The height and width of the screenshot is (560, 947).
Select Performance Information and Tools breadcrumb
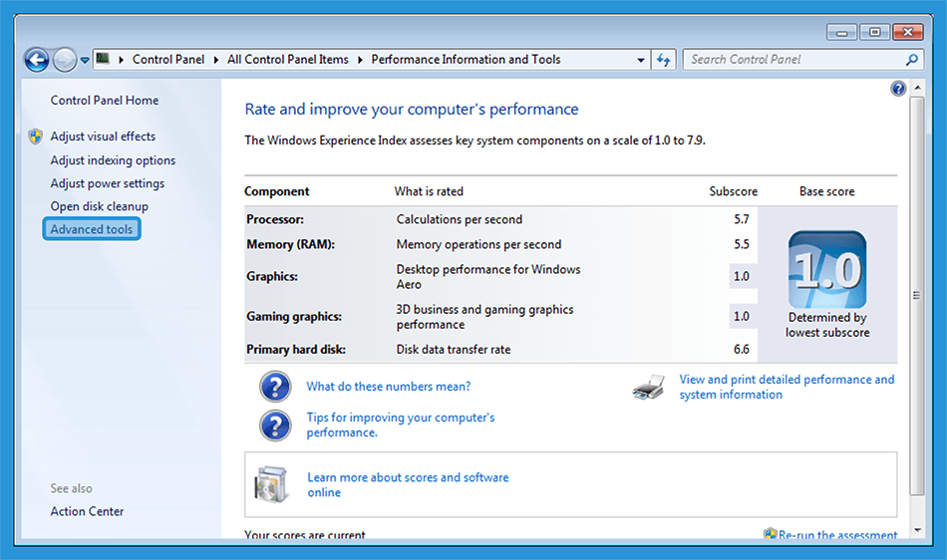(x=466, y=59)
